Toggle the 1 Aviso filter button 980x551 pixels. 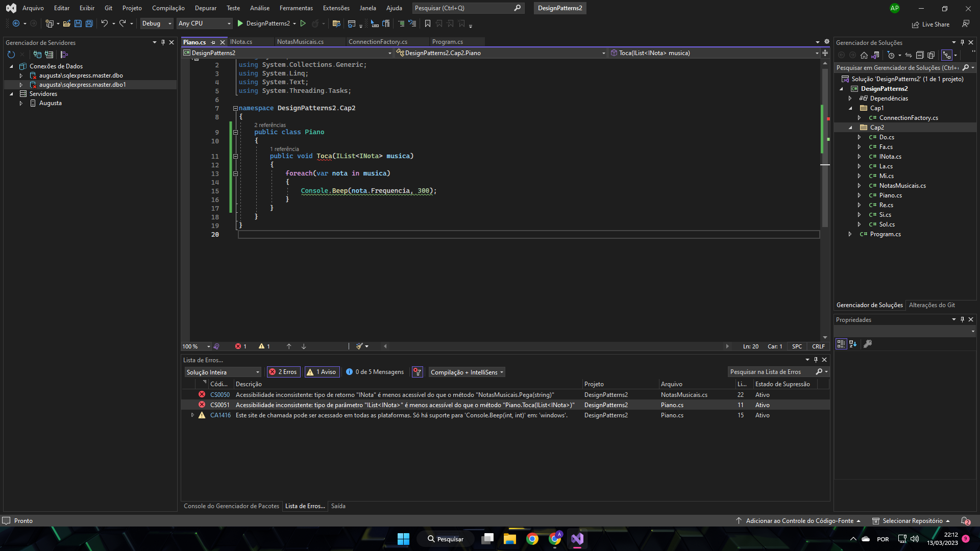click(321, 372)
